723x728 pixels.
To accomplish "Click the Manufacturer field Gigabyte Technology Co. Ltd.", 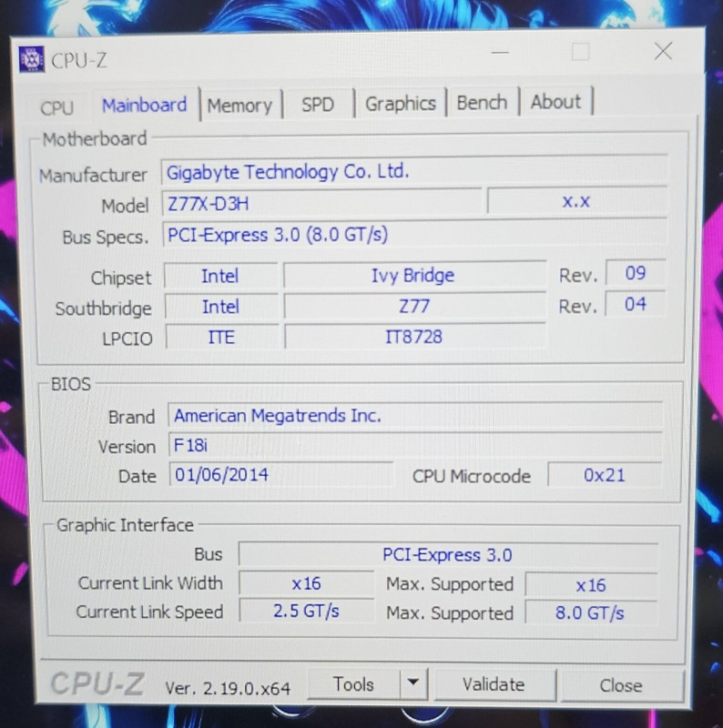I will pos(414,171).
